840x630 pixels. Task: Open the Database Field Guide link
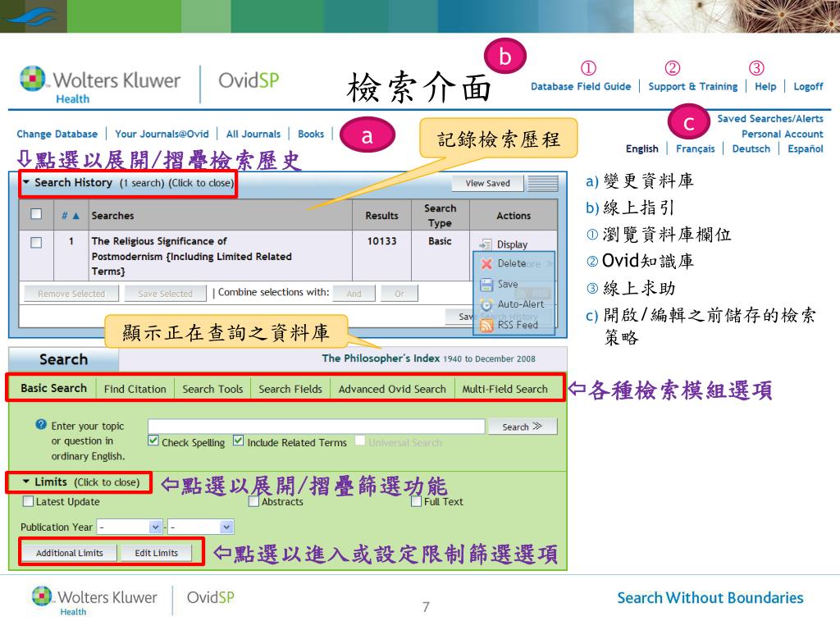click(581, 86)
